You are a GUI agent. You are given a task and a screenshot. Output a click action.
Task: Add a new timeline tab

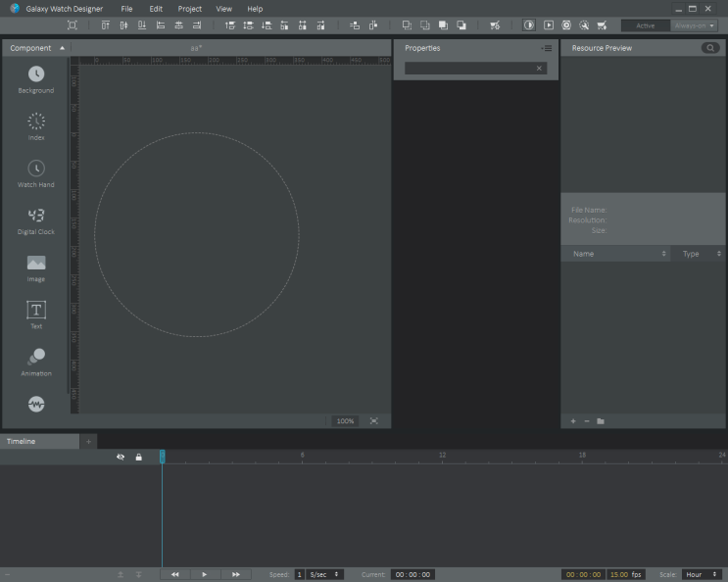coord(89,441)
